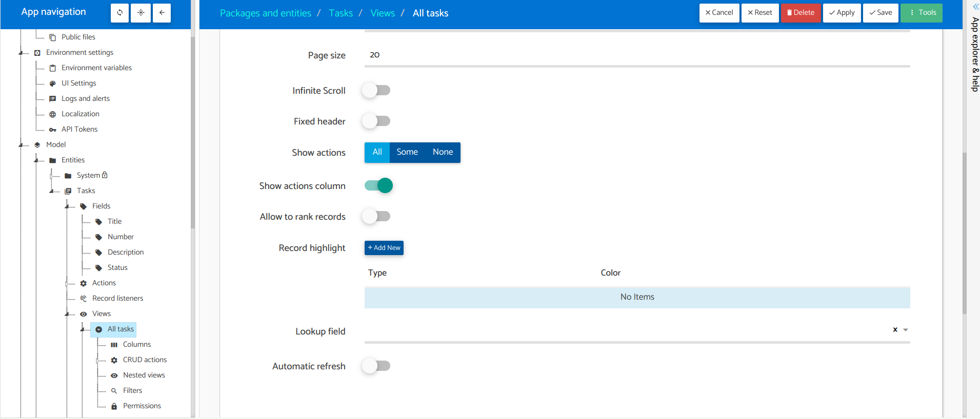The width and height of the screenshot is (980, 419).
Task: Collapse the Environment settings tree node
Action: [x=22, y=53]
